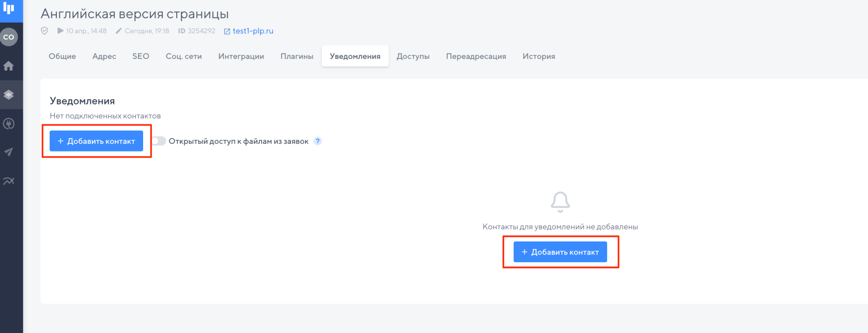The height and width of the screenshot is (333, 868).
Task: Open the layers icon in sidebar
Action: [9, 95]
